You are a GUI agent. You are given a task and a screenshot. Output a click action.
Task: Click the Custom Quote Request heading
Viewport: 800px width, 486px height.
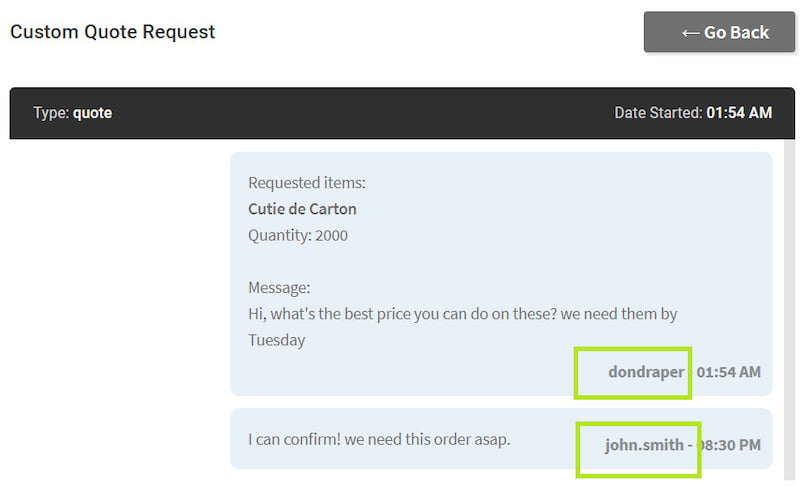(113, 31)
